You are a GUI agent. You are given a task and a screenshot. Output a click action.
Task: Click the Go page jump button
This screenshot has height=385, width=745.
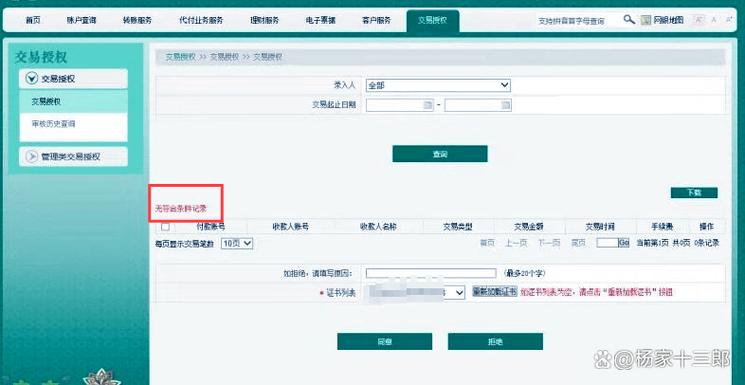(624, 243)
